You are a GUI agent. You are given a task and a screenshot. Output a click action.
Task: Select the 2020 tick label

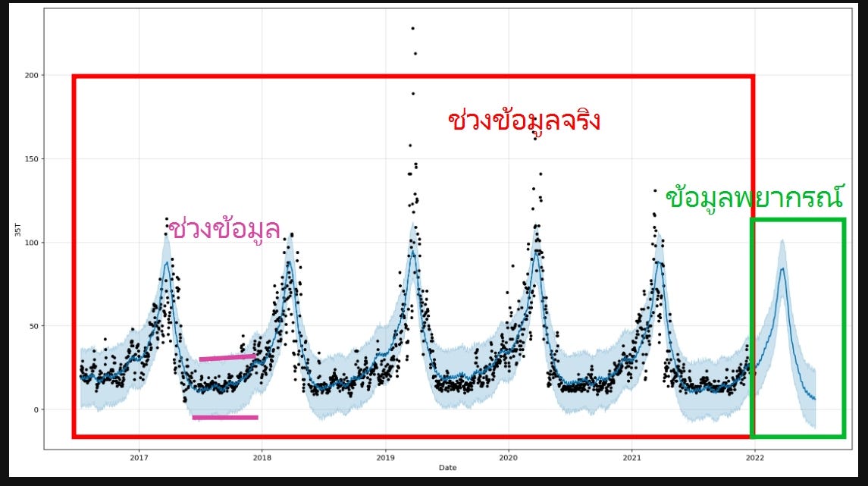tap(509, 457)
